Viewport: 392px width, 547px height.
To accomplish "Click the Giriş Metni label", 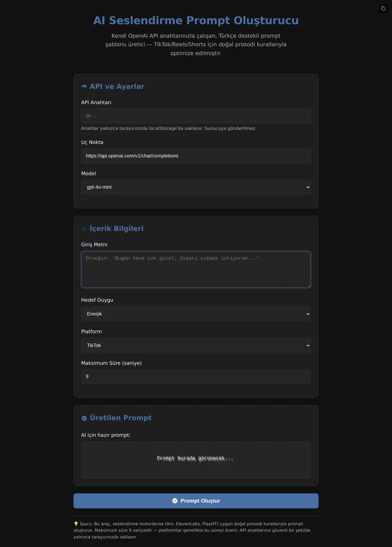I will point(94,244).
